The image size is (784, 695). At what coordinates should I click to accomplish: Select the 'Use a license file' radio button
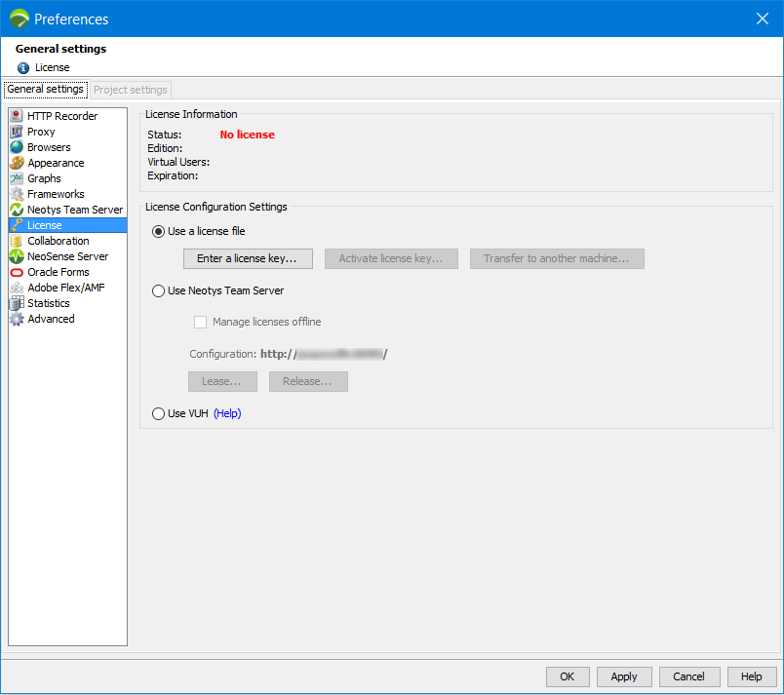coord(159,231)
